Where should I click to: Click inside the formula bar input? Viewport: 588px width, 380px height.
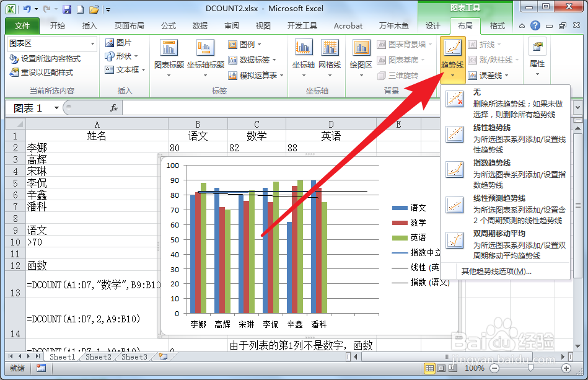click(347, 108)
